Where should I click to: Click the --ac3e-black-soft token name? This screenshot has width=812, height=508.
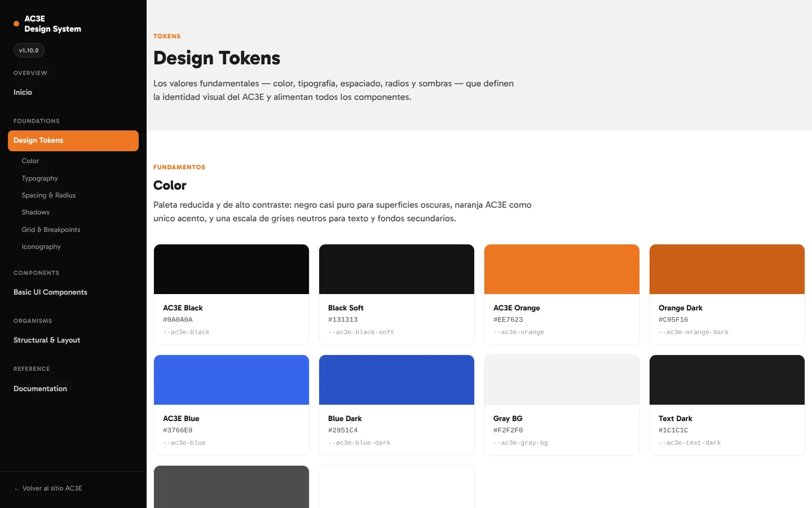(361, 332)
